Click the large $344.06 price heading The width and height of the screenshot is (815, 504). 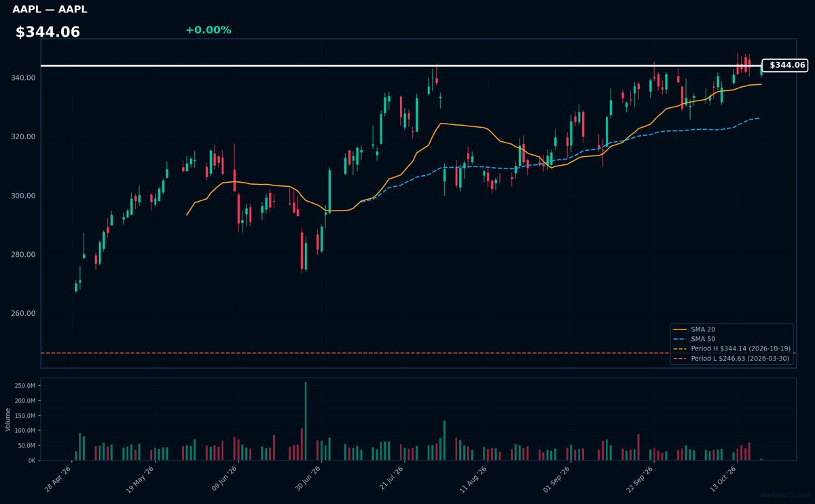click(48, 32)
